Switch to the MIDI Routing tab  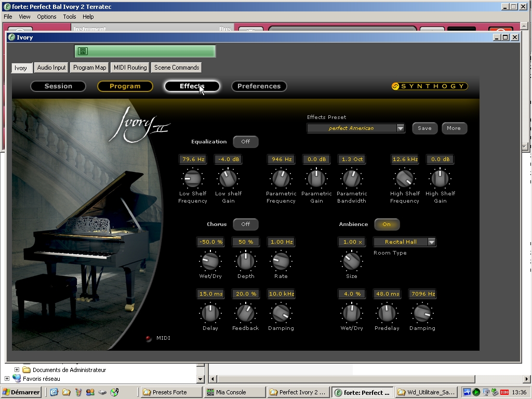[130, 68]
